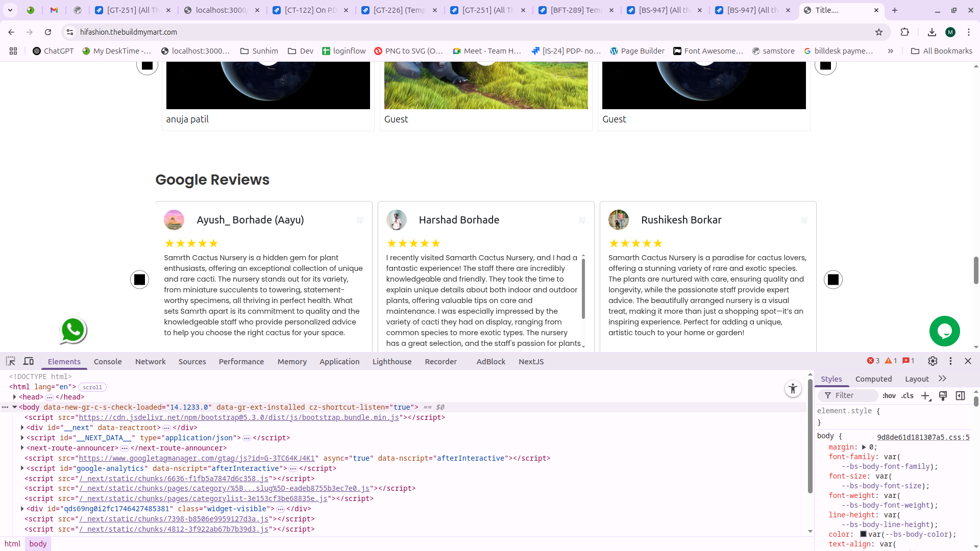Switch to the Layout styles tab
Screen dimensions: 980x551
click(x=917, y=379)
